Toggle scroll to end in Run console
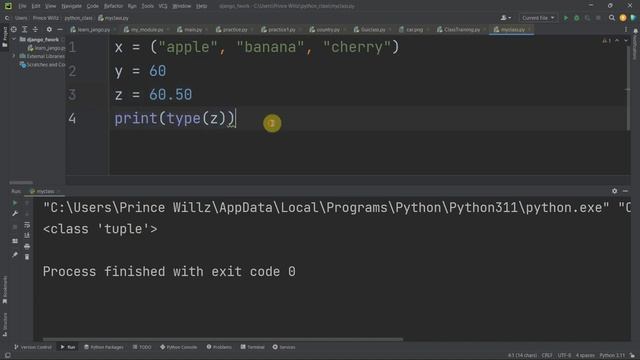The image size is (640, 360). [x=27, y=236]
